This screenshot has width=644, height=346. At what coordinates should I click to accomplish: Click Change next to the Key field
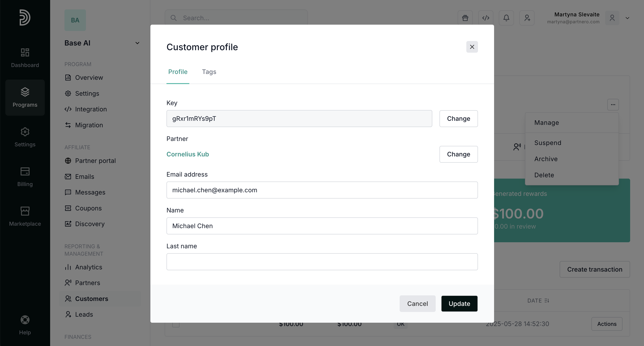(x=458, y=119)
